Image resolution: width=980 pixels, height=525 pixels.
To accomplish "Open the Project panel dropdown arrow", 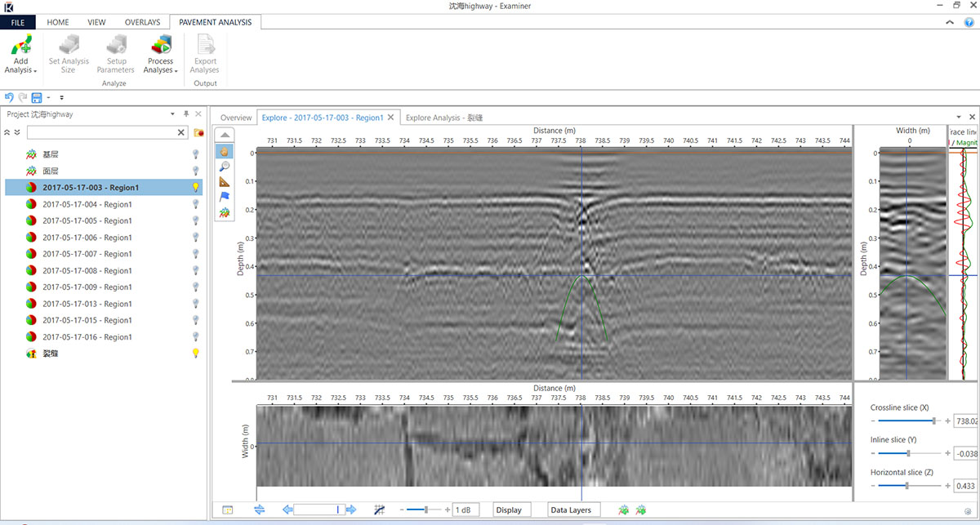I will (x=172, y=114).
